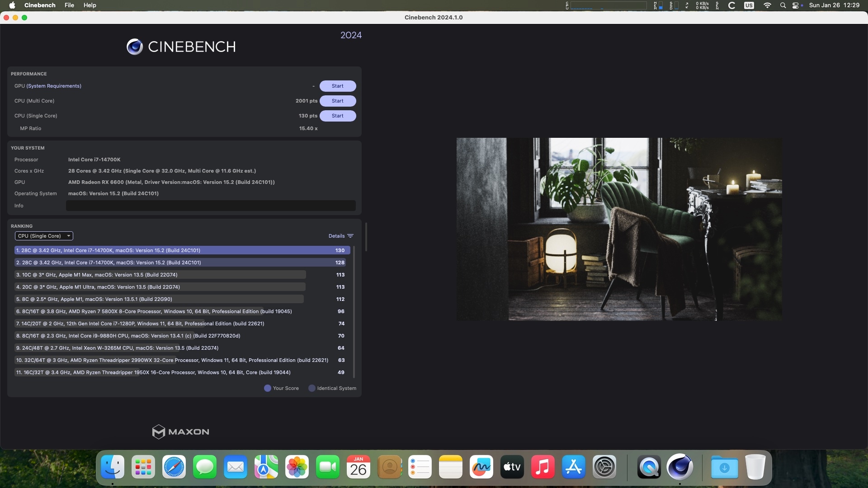The height and width of the screenshot is (488, 868).
Task: Open Cinebench icon in the Dock
Action: click(679, 467)
